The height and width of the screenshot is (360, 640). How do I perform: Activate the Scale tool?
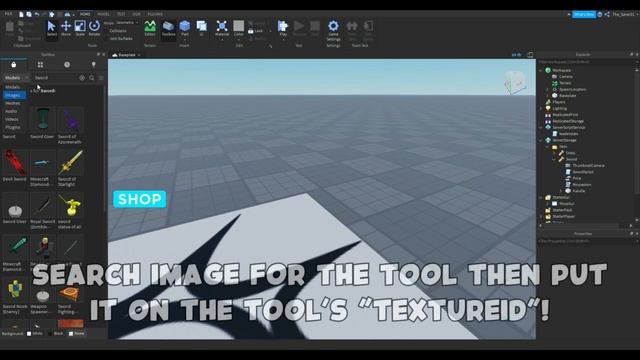pos(80,29)
